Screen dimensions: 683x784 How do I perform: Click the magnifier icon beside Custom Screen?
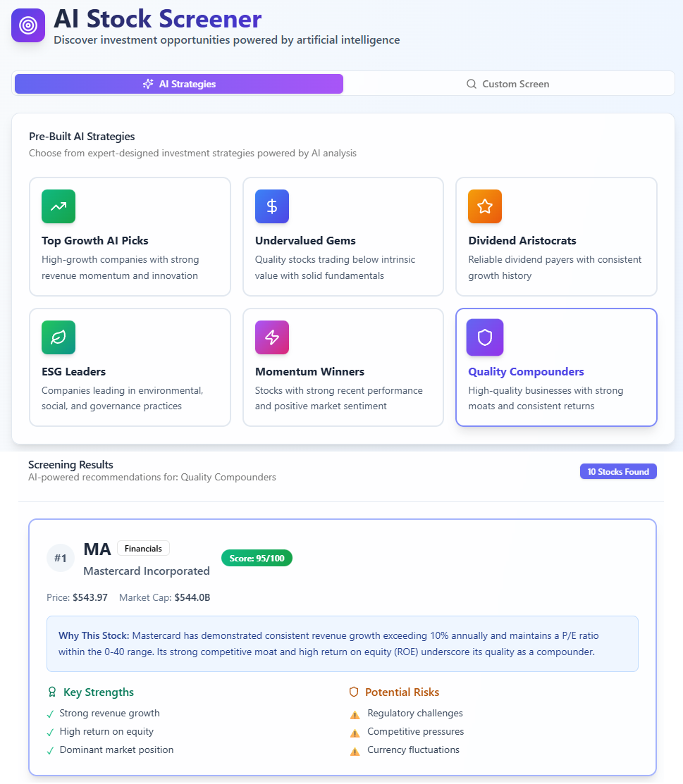click(472, 84)
